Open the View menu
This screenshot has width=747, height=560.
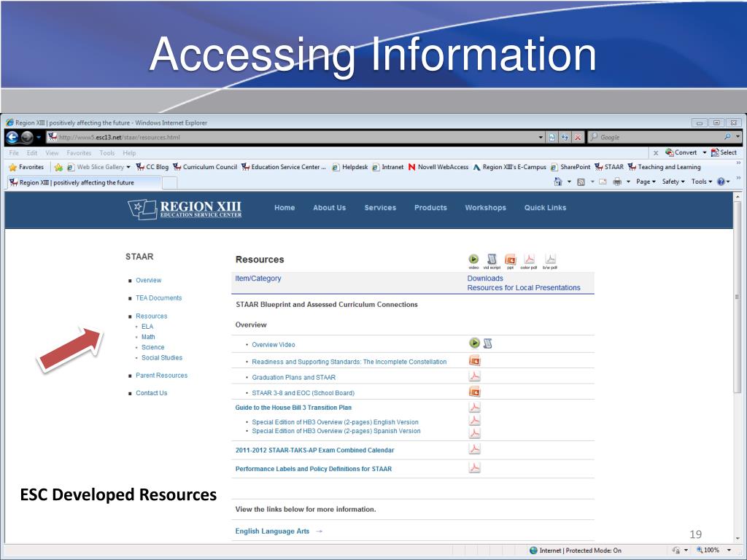(x=52, y=153)
